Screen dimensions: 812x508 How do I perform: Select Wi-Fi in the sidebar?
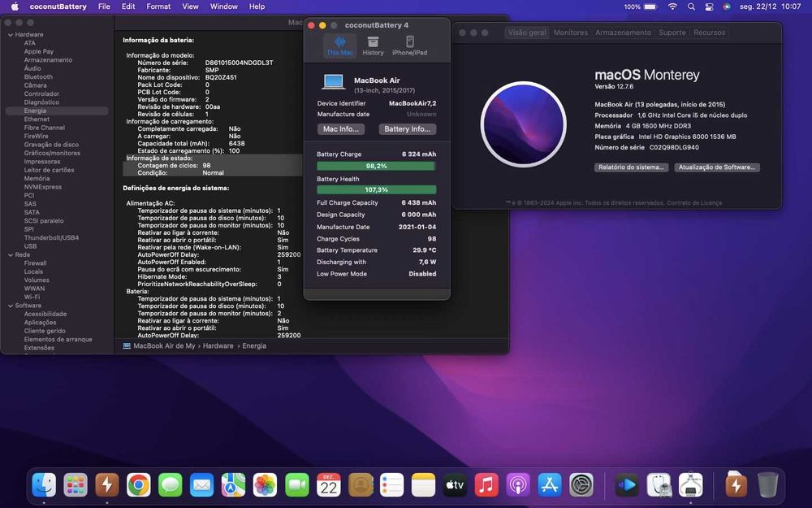coord(32,297)
